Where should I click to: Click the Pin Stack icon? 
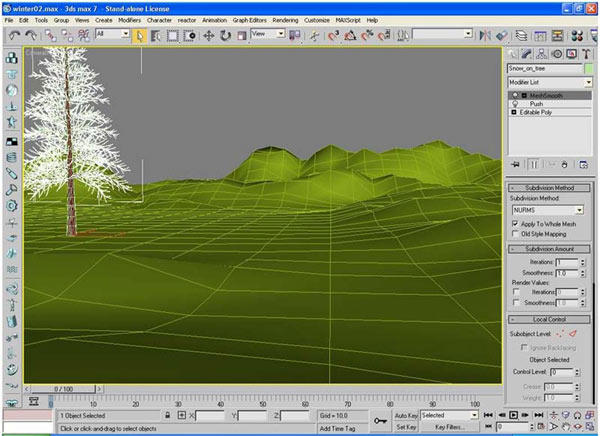pyautogui.click(x=516, y=164)
